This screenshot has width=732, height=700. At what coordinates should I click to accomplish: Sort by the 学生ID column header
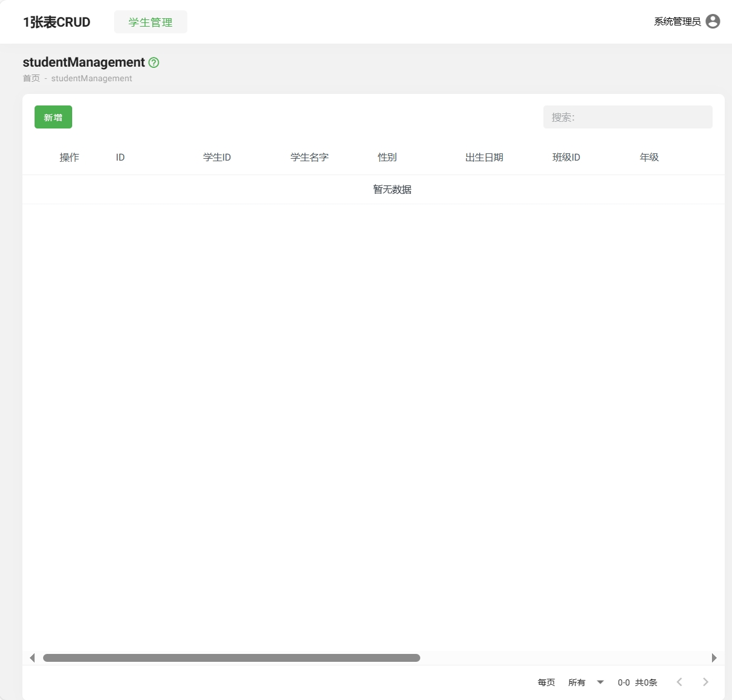(217, 157)
